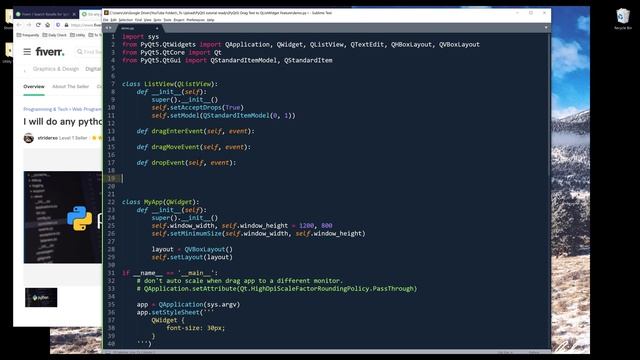Click the Fiverr logo
Image resolution: width=640 pixels, height=360 pixels.
[50, 52]
